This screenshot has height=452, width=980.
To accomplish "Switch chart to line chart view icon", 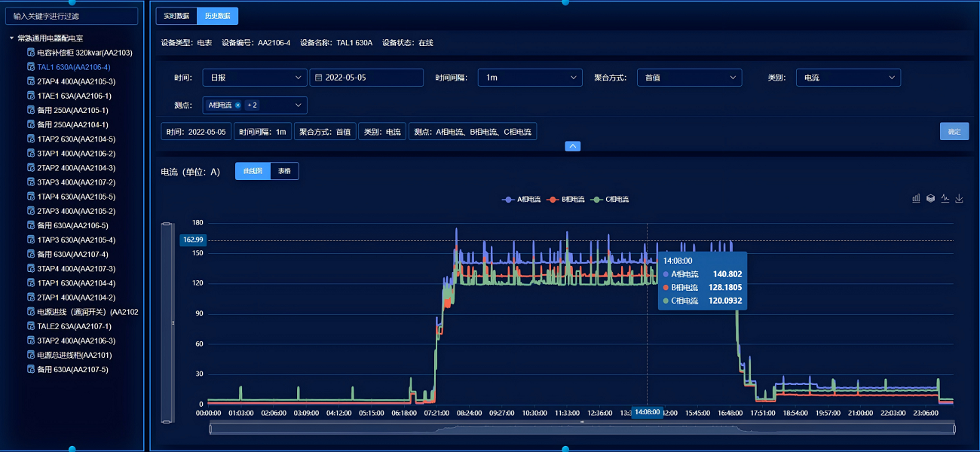I will pos(945,198).
